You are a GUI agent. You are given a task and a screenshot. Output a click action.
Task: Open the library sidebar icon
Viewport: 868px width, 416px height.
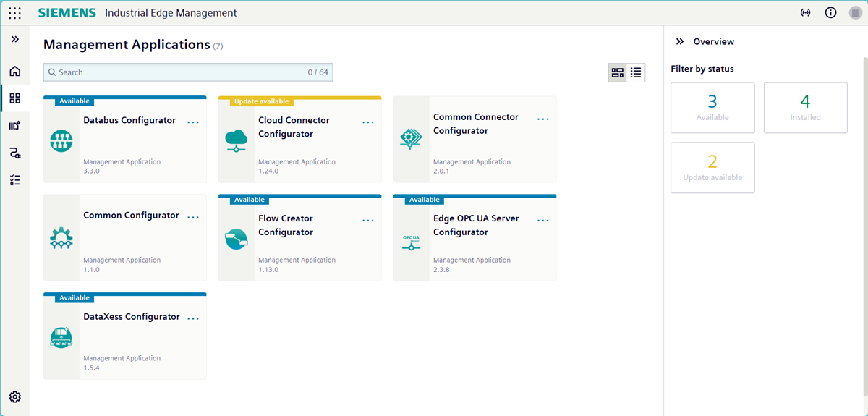(15, 125)
